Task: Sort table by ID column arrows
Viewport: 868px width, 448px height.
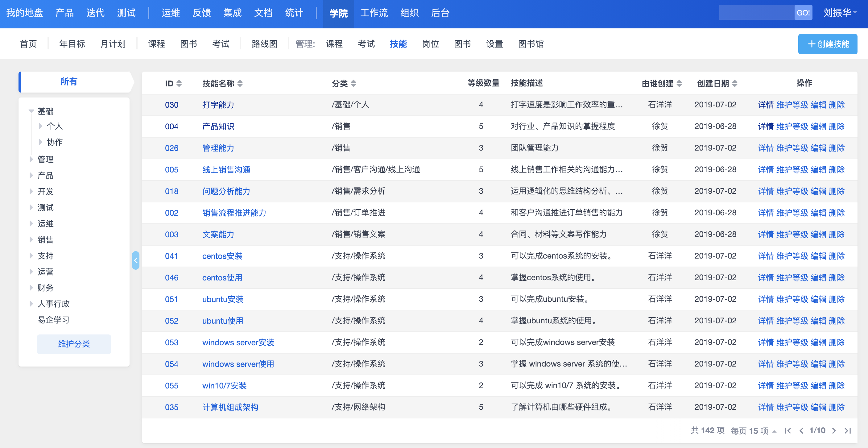Action: [x=179, y=83]
